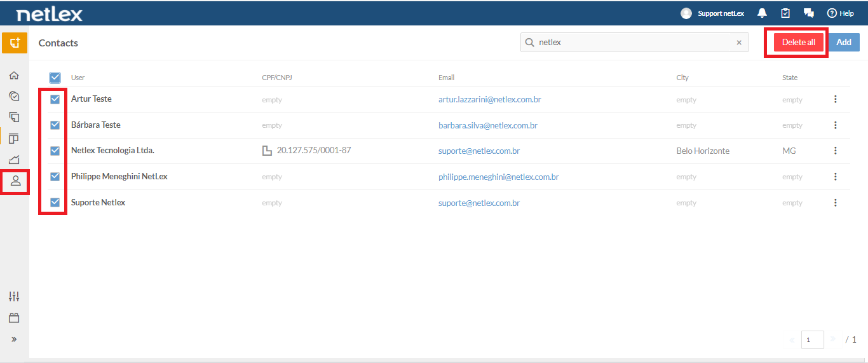Click the contacts search field
Viewport: 868px width, 363px height.
[634, 43]
